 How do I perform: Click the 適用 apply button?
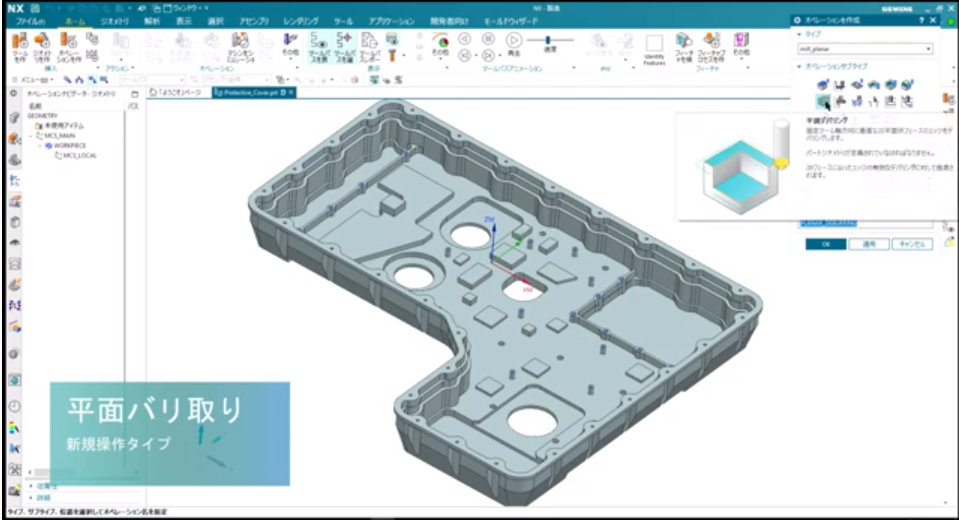[869, 244]
